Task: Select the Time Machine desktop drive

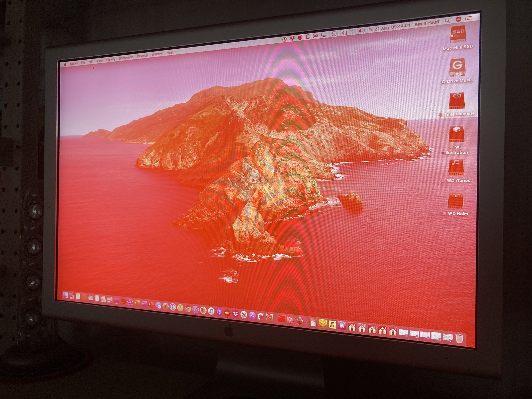Action: point(457,101)
